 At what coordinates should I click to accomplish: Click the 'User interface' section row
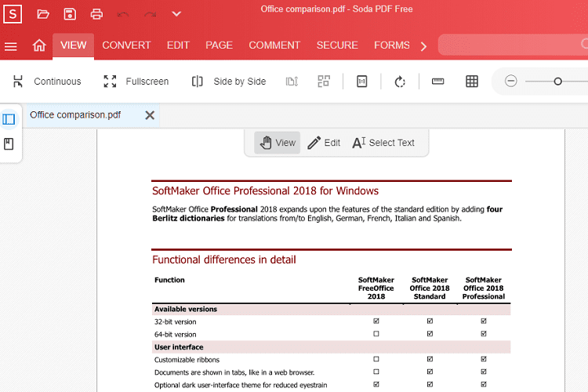coord(331,347)
